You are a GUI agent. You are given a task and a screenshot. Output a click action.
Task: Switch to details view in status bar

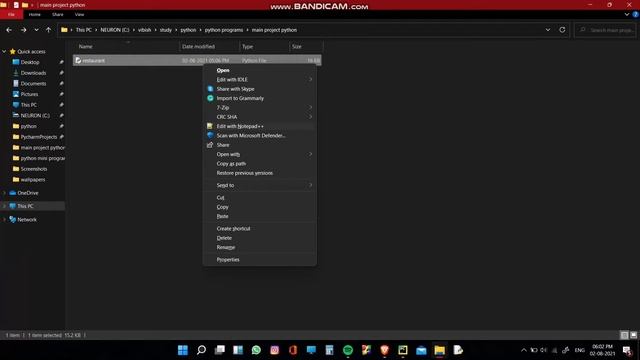624,335
